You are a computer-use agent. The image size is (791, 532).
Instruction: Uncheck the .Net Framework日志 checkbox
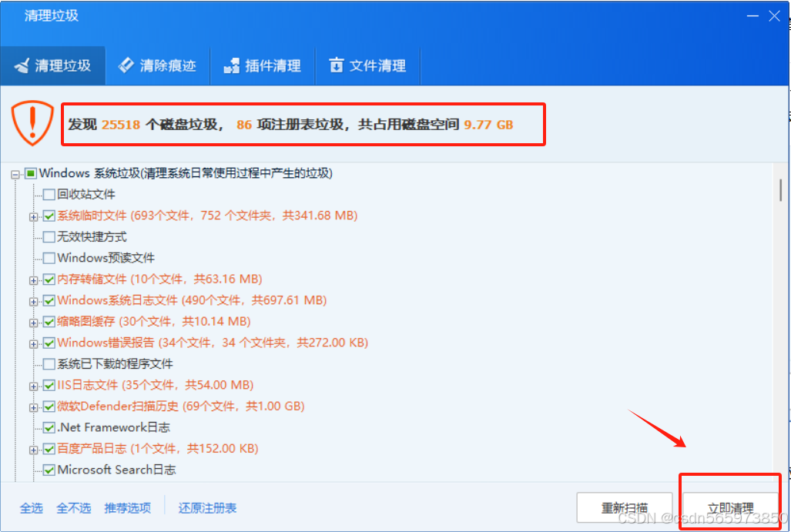coord(49,427)
